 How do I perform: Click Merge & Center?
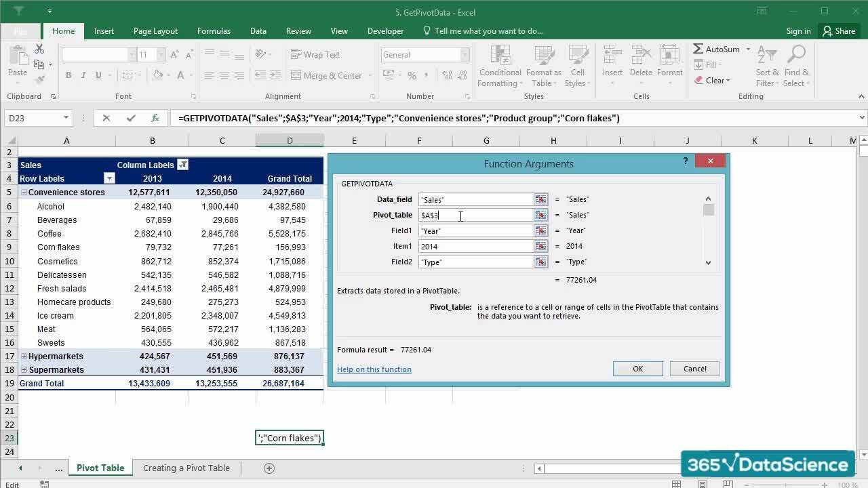[327, 75]
